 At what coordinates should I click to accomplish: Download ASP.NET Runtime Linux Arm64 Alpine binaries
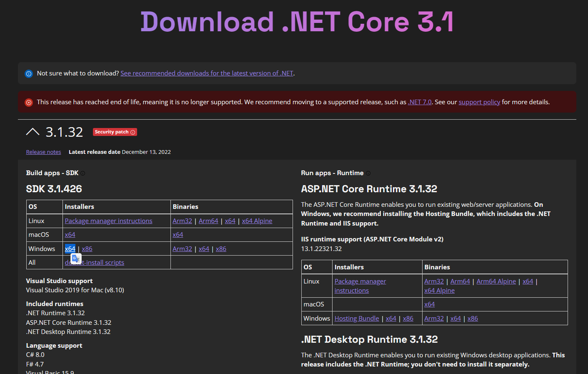tap(496, 281)
